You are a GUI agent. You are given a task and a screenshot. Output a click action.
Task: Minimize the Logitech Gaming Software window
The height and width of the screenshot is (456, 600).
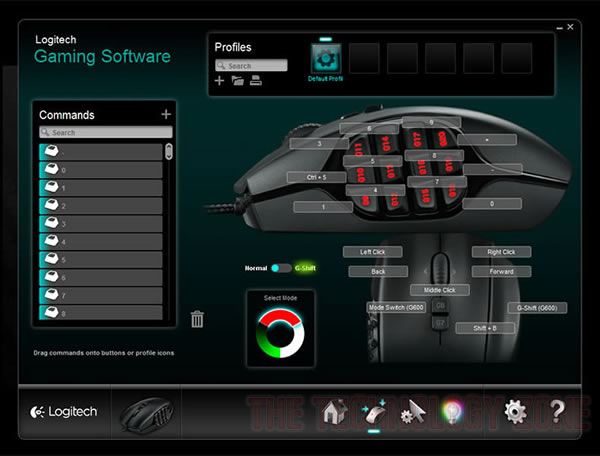(559, 28)
